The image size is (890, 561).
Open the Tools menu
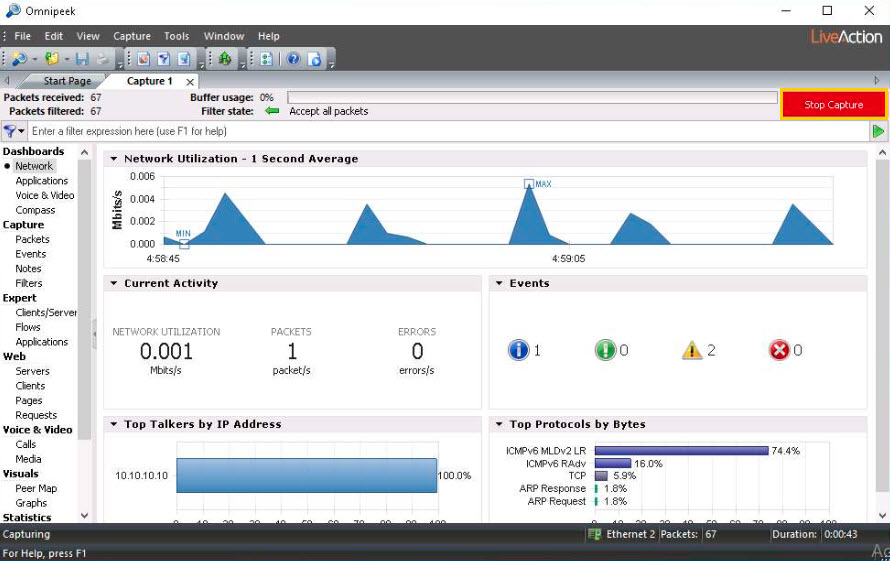(x=177, y=36)
